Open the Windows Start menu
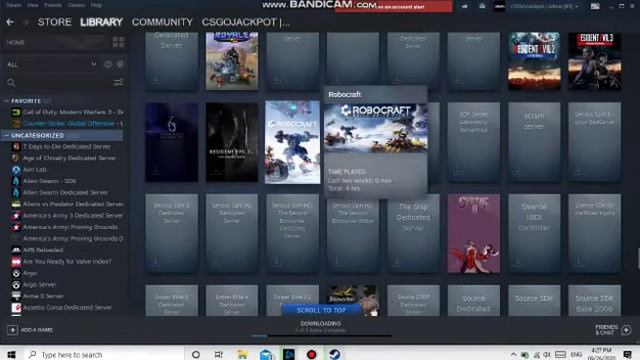This screenshot has width=640, height=360. [11, 354]
